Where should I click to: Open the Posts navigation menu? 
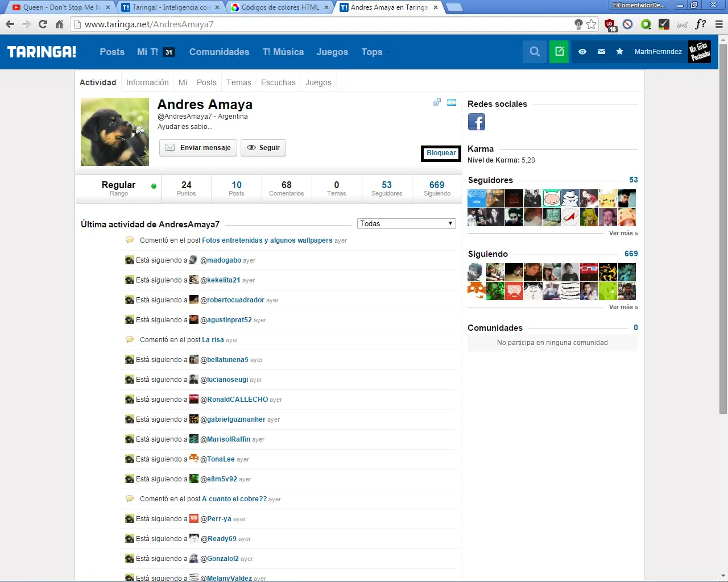112,52
